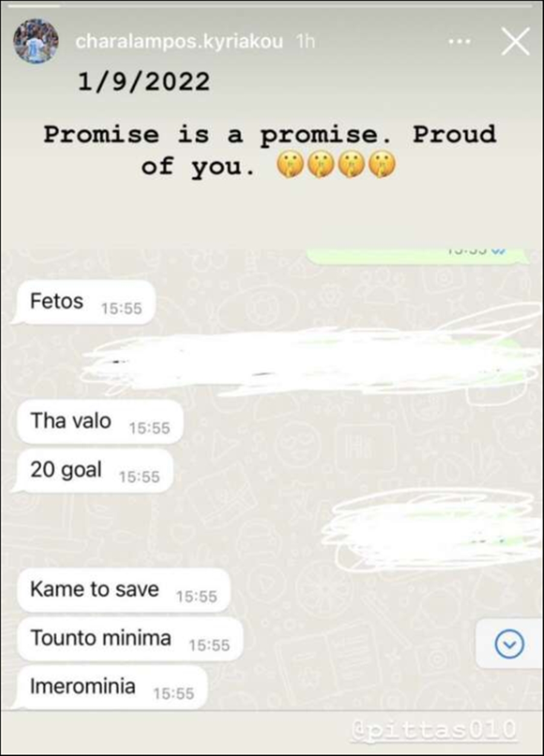Tap the green sent message bubble at top
Viewport: 544px width, 756px height.
pos(417,255)
